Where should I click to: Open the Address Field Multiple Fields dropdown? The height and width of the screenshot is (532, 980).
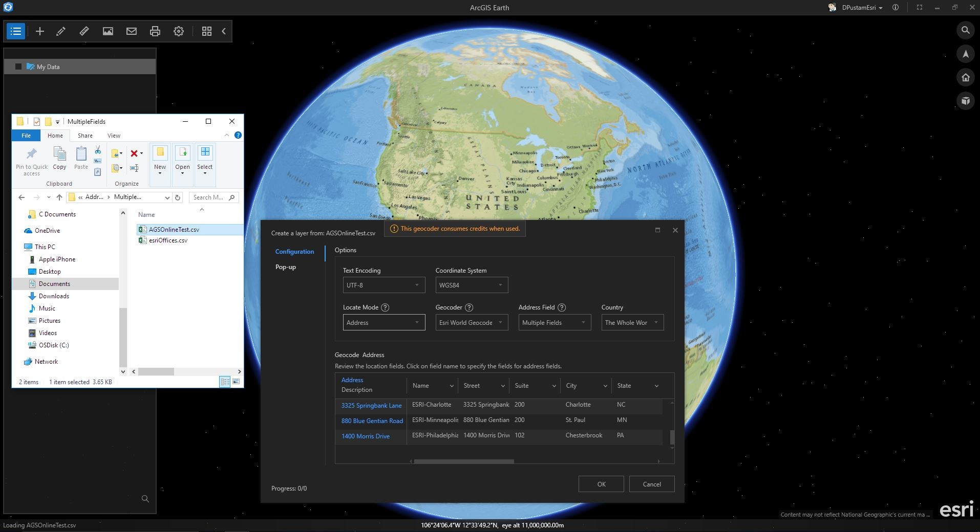[x=555, y=322]
